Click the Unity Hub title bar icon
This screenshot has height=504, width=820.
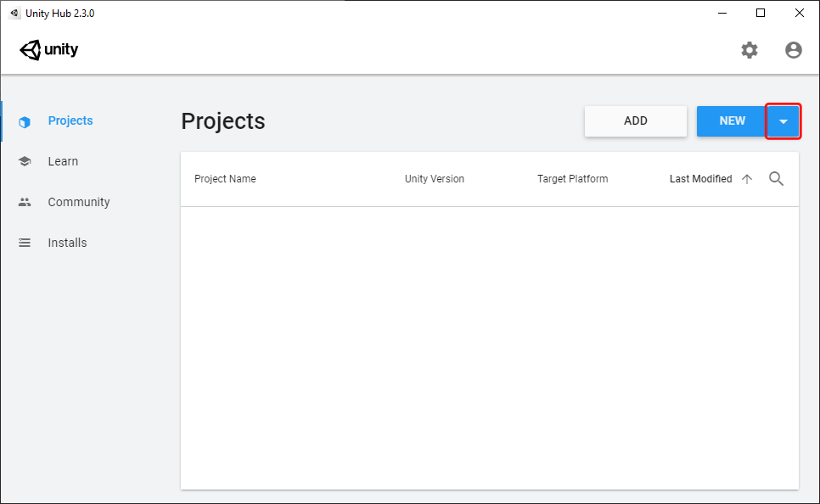tap(14, 13)
